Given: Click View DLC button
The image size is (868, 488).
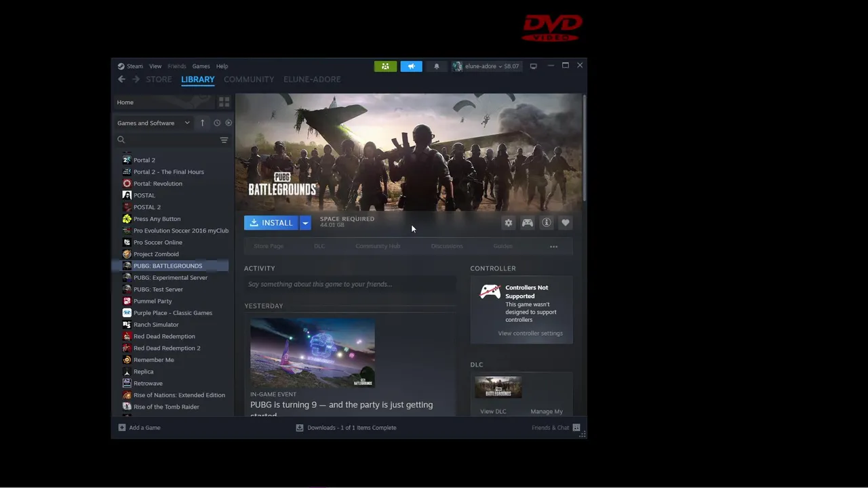Looking at the screenshot, I should [493, 411].
